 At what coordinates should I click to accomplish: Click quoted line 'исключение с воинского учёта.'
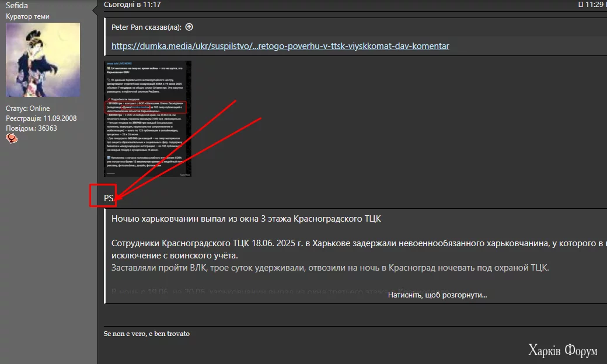[175, 256]
